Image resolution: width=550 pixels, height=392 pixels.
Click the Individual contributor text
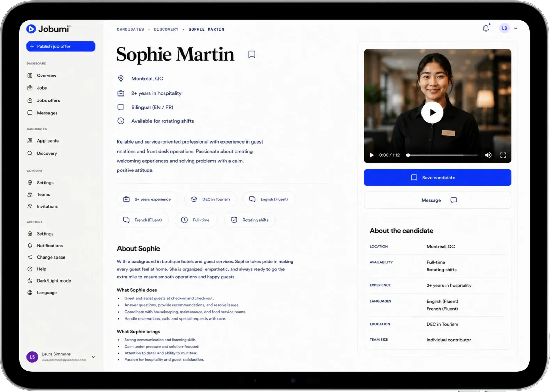449,340
